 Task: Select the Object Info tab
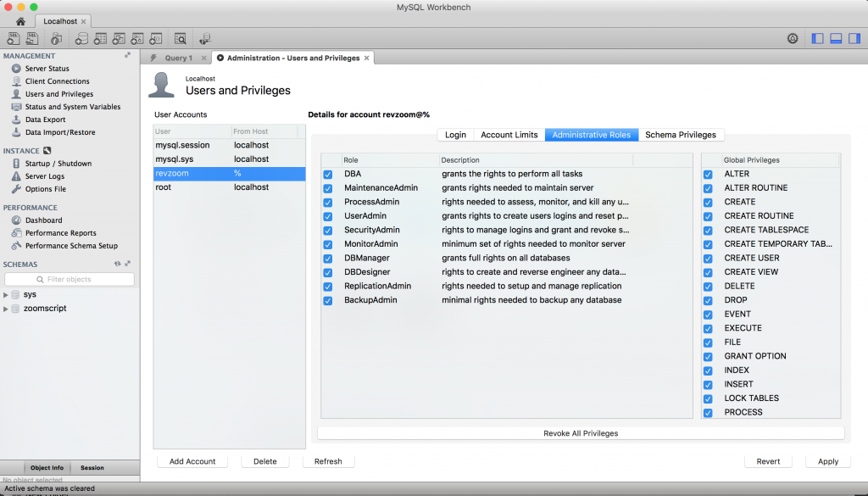[47, 468]
